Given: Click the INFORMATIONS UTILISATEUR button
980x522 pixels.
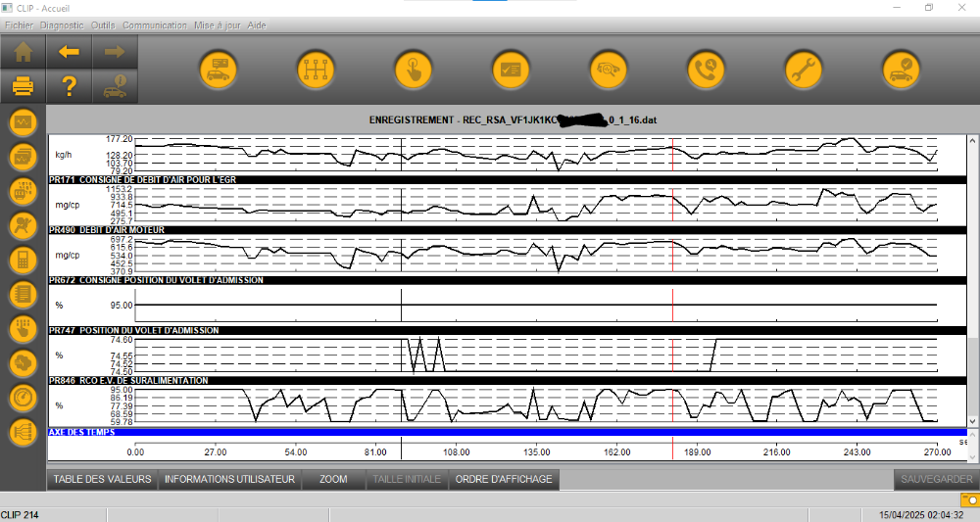Looking at the screenshot, I should coord(229,480).
